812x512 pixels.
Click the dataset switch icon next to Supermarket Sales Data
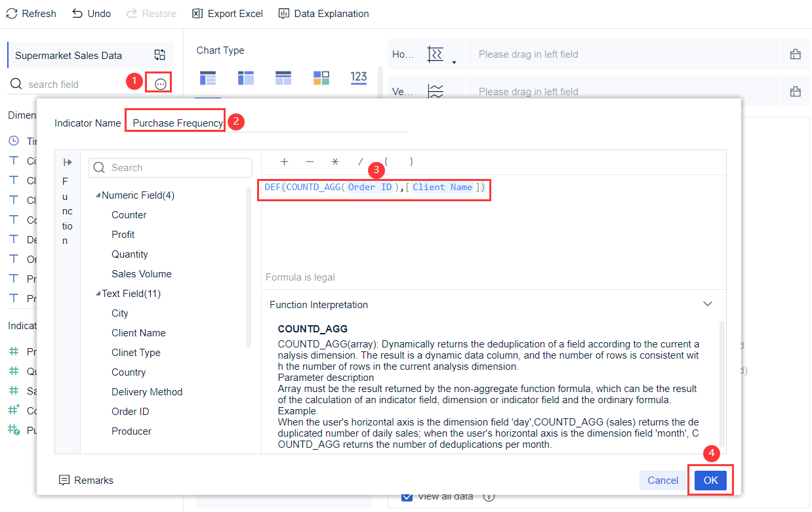pos(158,55)
